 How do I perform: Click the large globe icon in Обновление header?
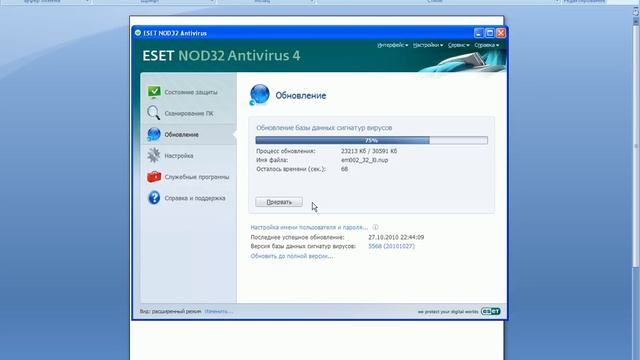click(x=259, y=95)
